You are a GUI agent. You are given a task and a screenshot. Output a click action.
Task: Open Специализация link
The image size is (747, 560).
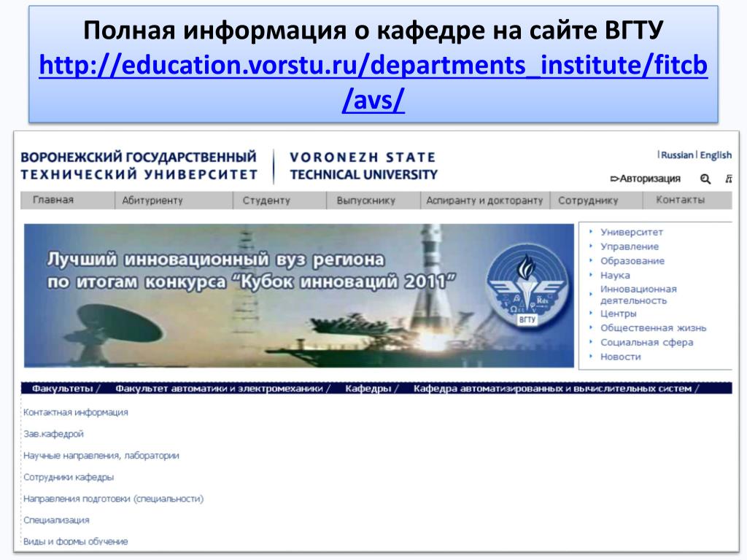point(56,520)
